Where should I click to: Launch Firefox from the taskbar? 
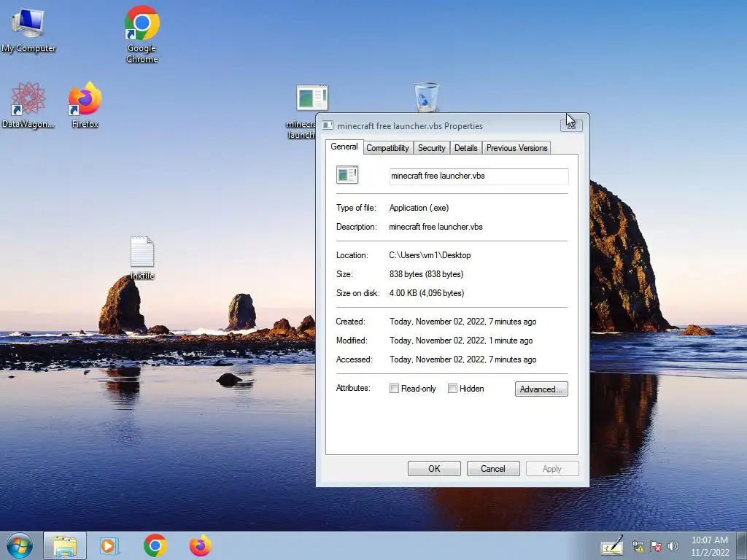[x=201, y=545]
